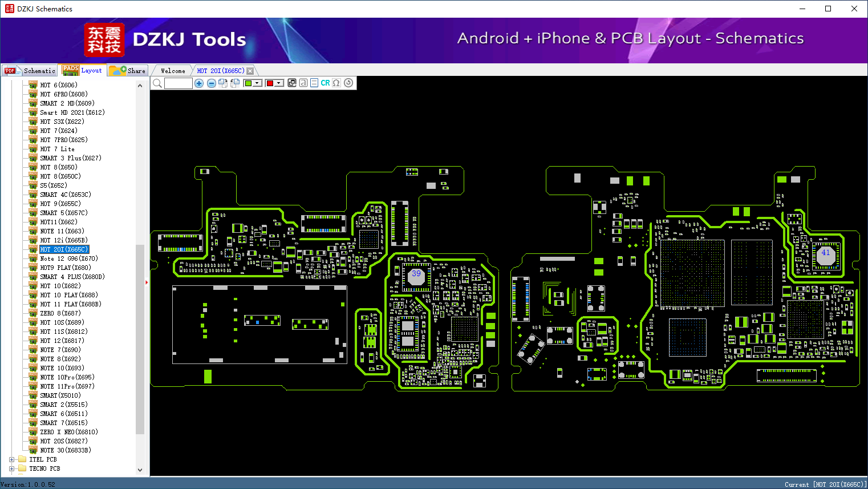
Task: Click the omega resistance icon
Action: click(x=336, y=83)
